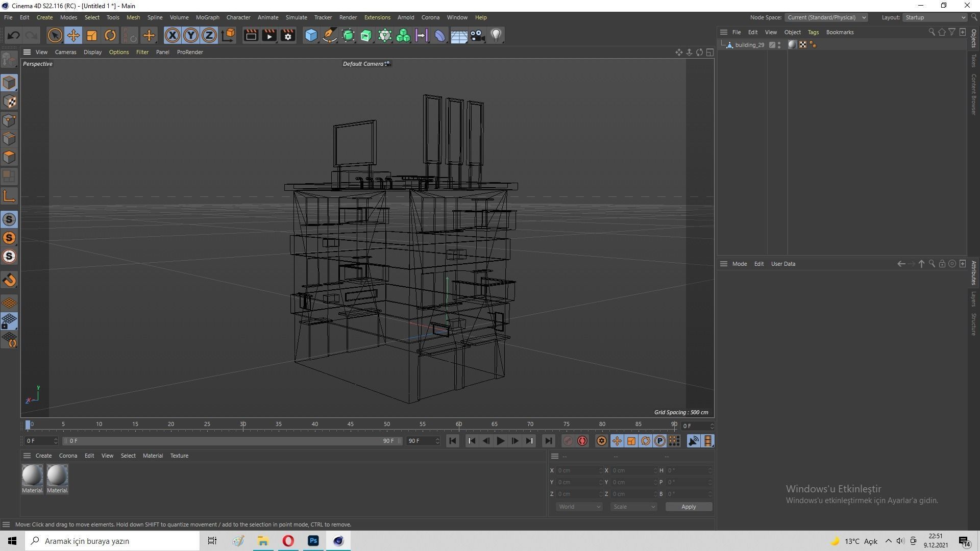Screen dimensions: 980x551
Task: Click the preview range bar slider
Action: (x=232, y=441)
